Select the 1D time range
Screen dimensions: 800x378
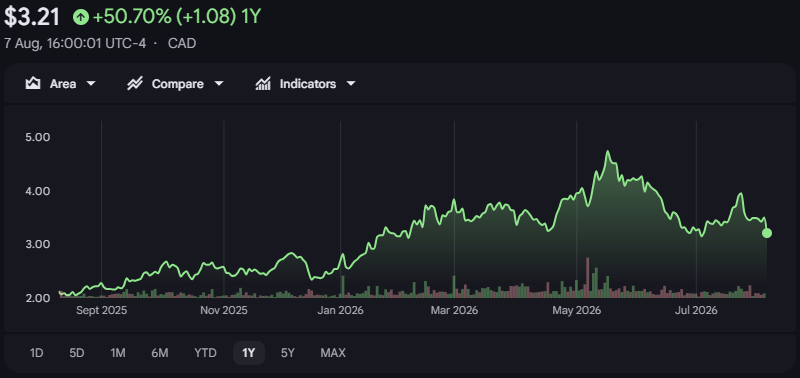tap(36, 353)
